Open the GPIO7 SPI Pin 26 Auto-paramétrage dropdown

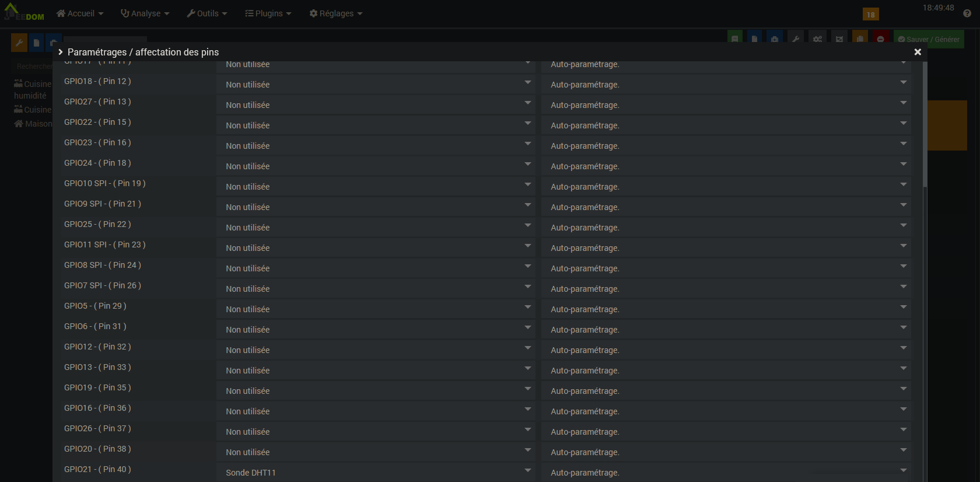[726, 289]
